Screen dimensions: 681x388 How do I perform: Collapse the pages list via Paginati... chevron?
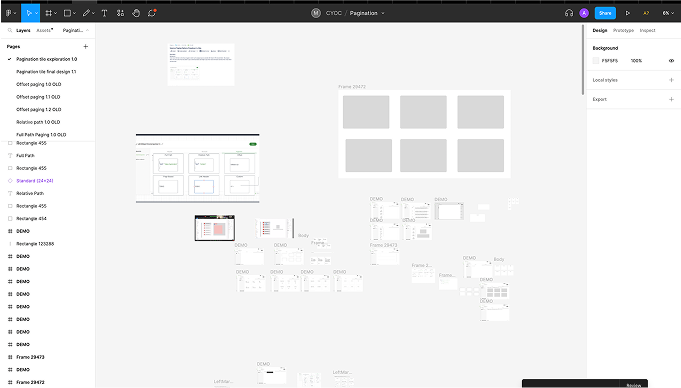(x=87, y=30)
